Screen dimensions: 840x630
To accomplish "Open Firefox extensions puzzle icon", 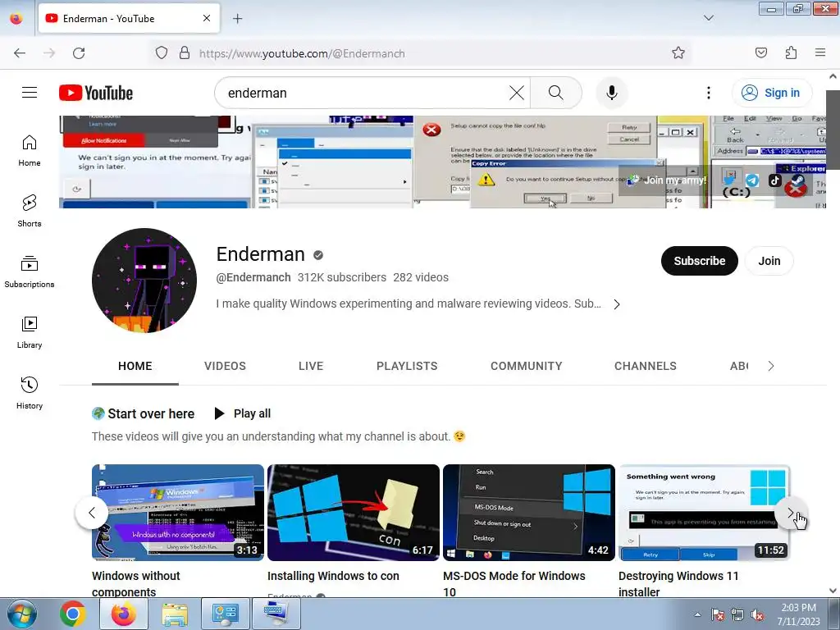I will pyautogui.click(x=792, y=53).
